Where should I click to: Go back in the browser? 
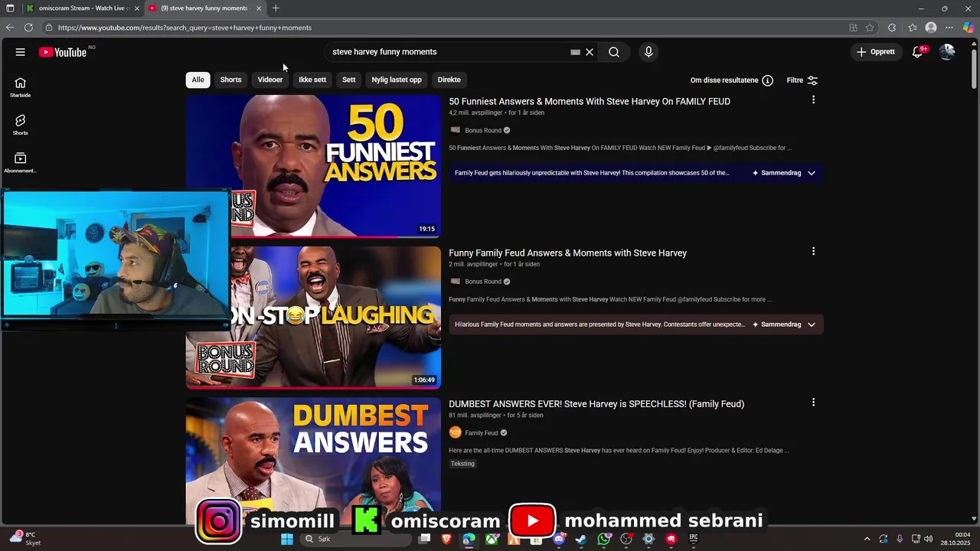tap(10, 28)
